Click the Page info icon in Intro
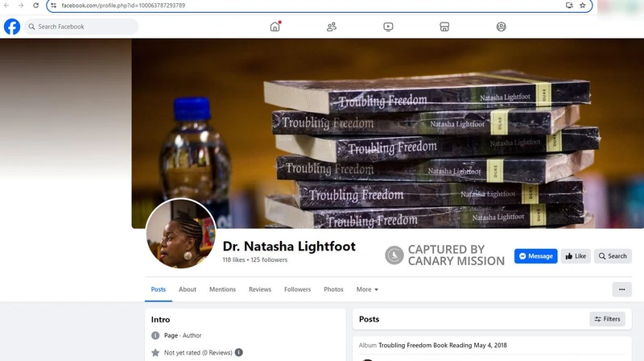Screen dimensions: 644x361 tap(155, 335)
